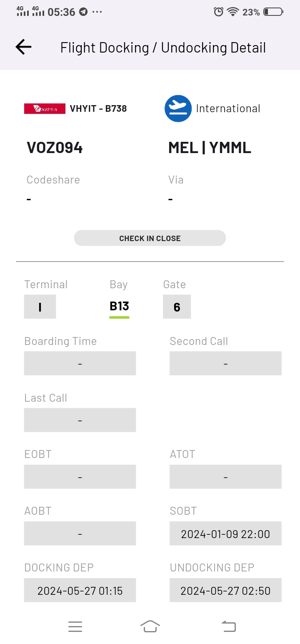Tap the Second Call field
Image resolution: width=300 pixels, height=644 pixels.
(225, 363)
